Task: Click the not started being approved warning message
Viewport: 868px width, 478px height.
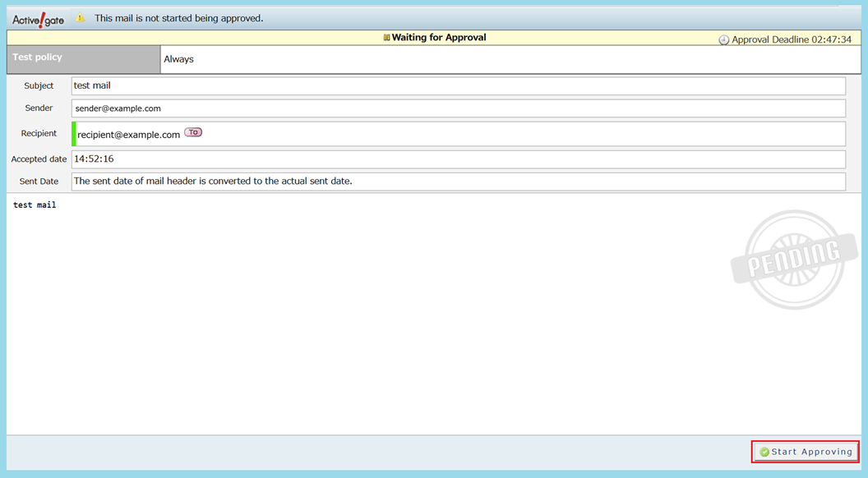Action: [179, 18]
